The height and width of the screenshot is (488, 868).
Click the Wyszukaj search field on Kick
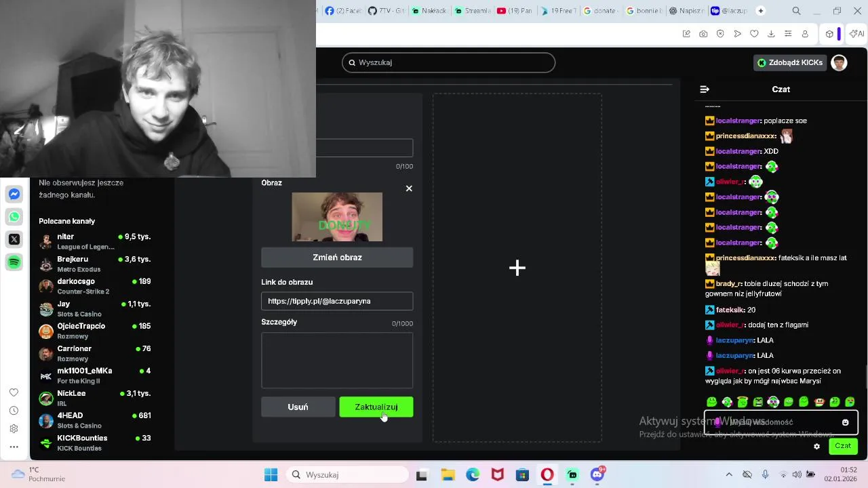pyautogui.click(x=448, y=62)
